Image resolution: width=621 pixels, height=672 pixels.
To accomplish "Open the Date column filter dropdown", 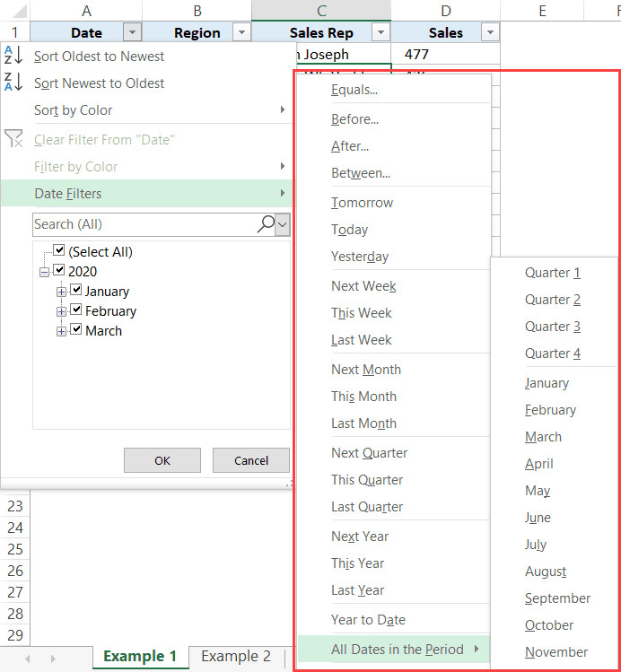I will point(133,32).
